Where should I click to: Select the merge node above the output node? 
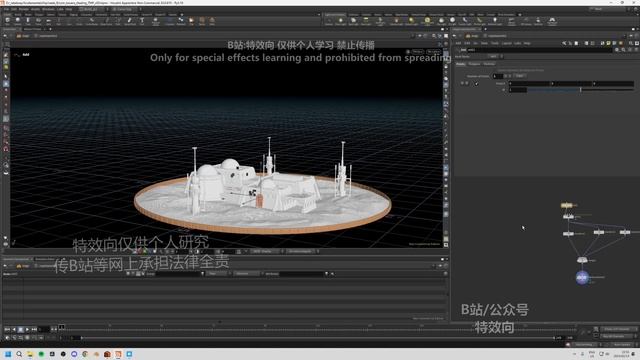(x=582, y=260)
